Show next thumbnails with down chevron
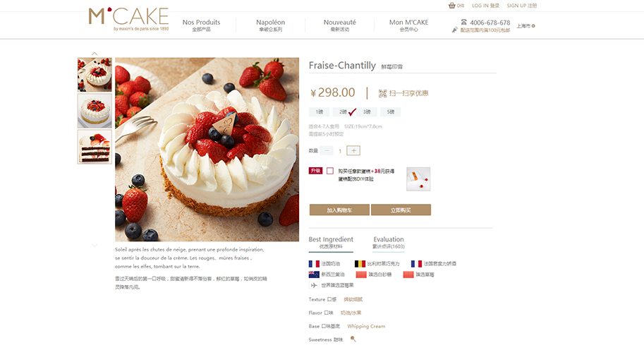This screenshot has height=362, width=644. 95,246
